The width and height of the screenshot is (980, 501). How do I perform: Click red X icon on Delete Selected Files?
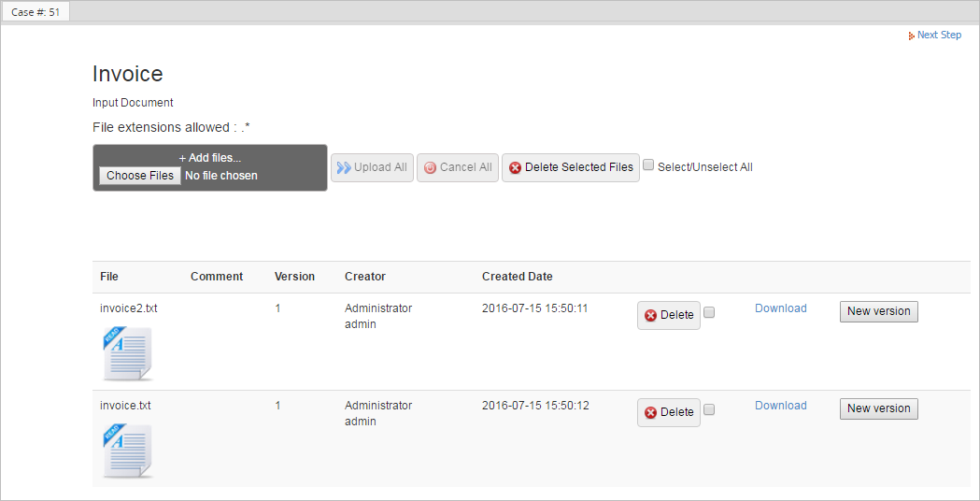pyautogui.click(x=515, y=168)
